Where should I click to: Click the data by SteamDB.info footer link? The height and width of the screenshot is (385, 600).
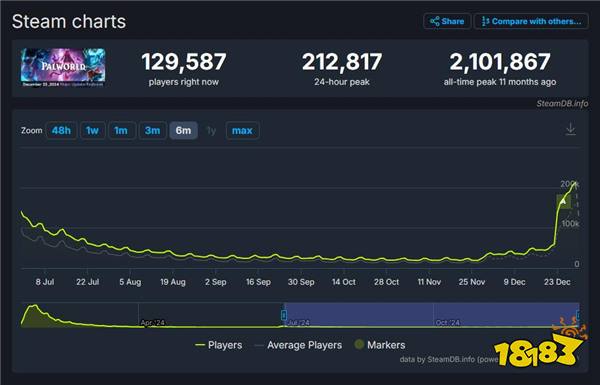click(448, 359)
